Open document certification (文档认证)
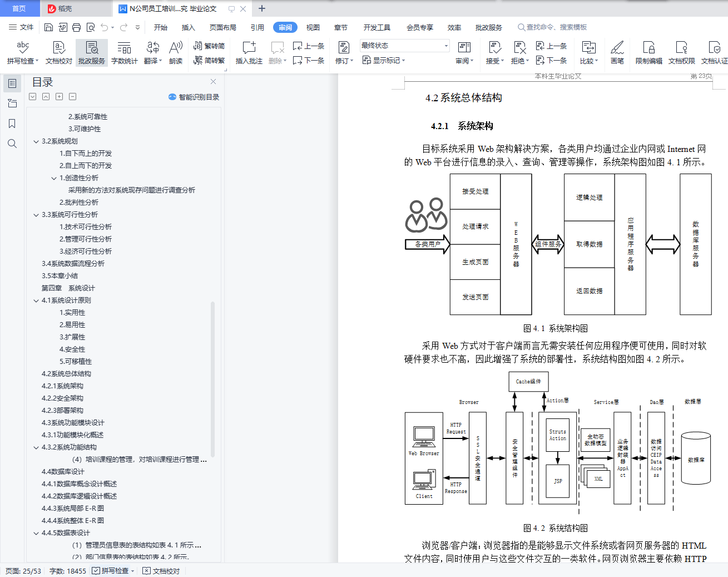Screen dimensions: 728x577 (x=715, y=53)
